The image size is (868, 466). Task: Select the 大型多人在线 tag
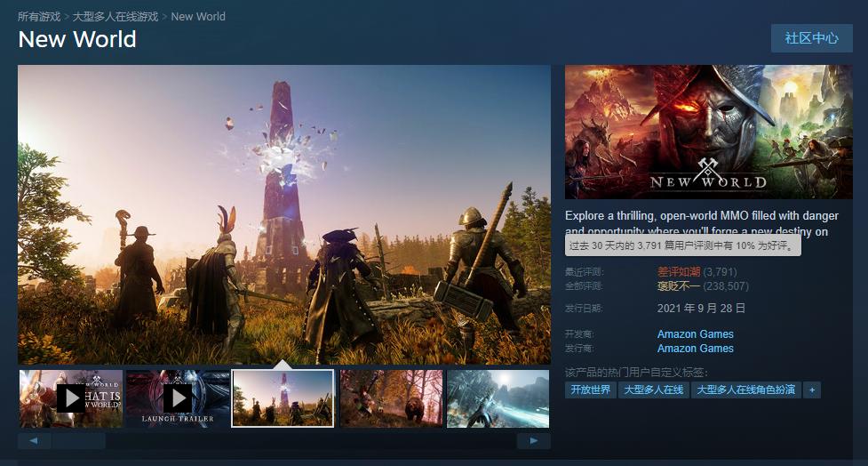(x=653, y=390)
